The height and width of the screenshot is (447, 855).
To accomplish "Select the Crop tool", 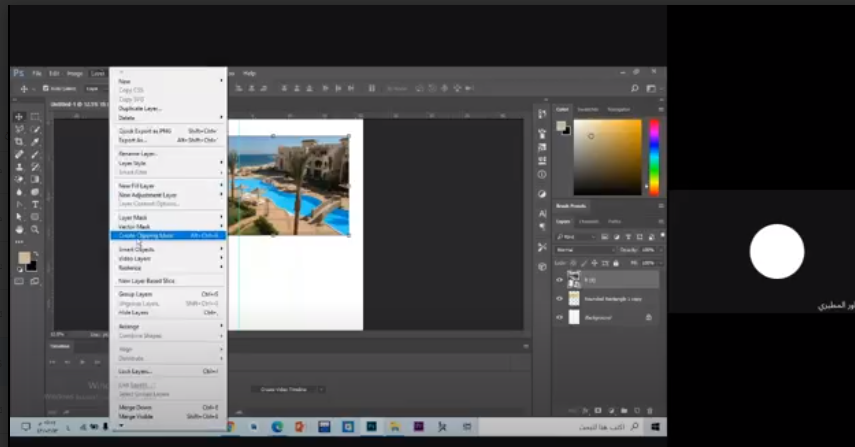I will click(x=19, y=142).
